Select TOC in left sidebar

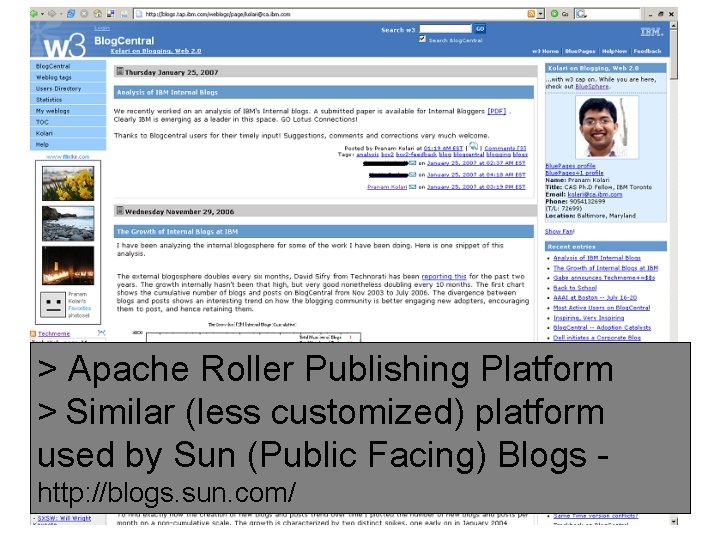[68, 122]
